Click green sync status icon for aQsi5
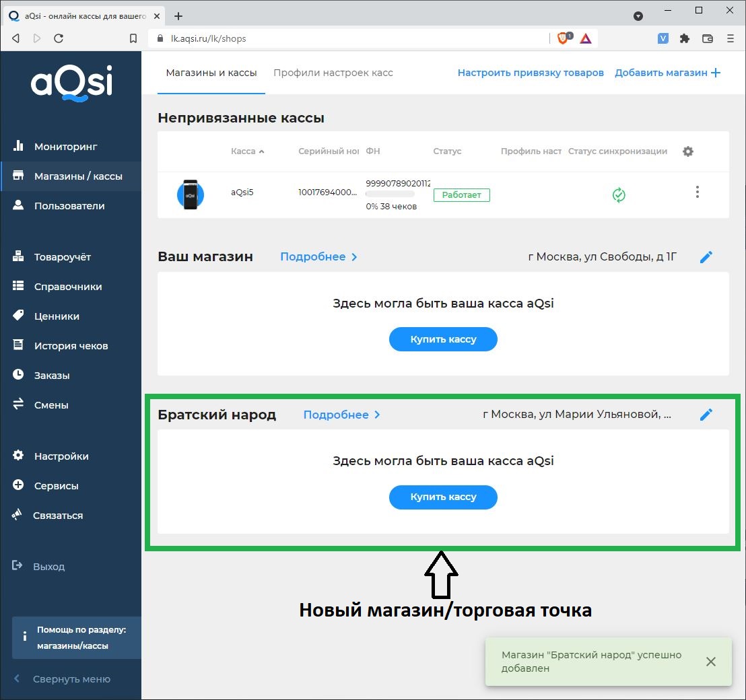The image size is (746, 700). [619, 195]
